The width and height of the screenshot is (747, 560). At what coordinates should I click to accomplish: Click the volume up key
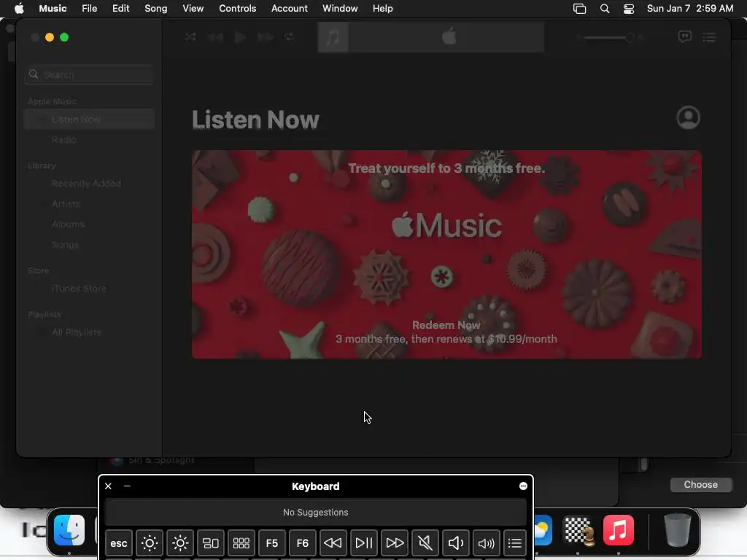click(x=487, y=542)
